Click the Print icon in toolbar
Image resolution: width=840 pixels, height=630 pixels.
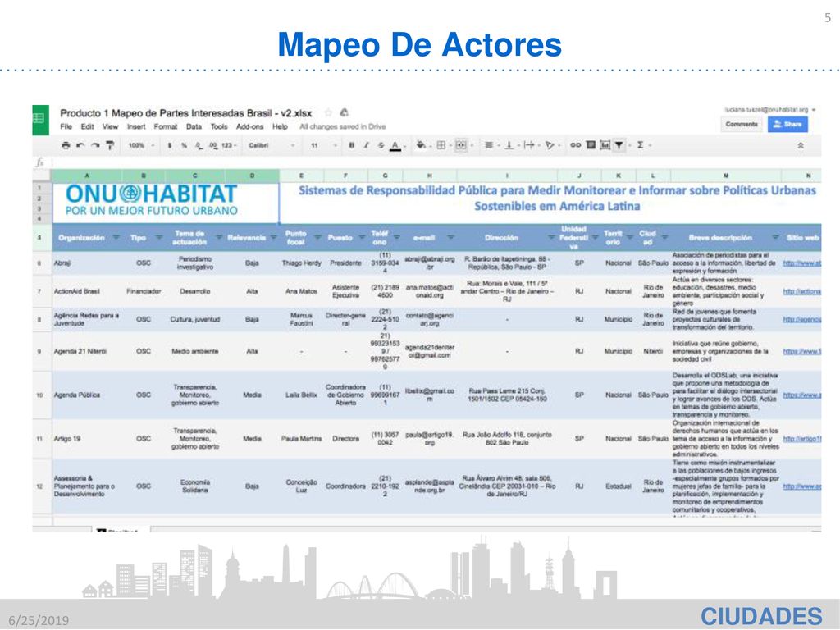pos(66,145)
